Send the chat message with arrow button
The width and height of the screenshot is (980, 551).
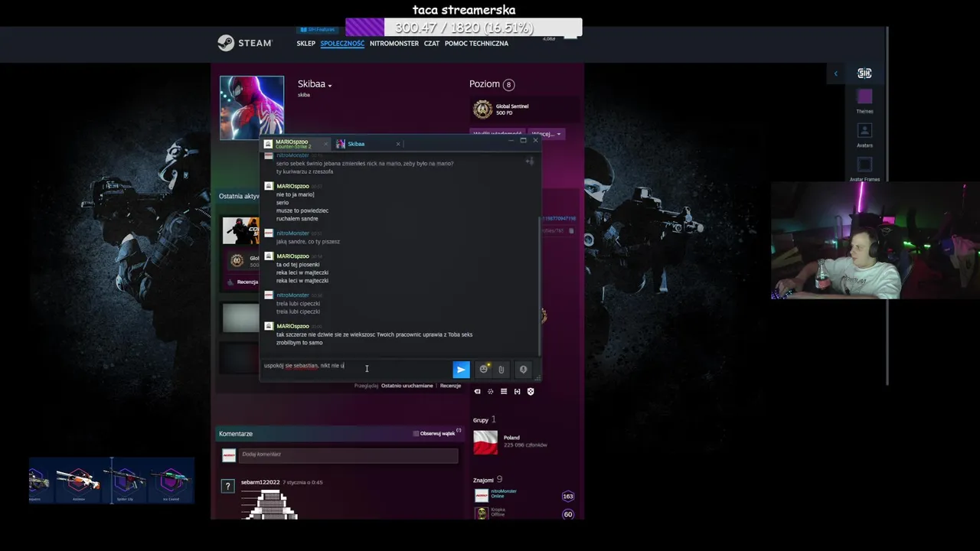[461, 370]
